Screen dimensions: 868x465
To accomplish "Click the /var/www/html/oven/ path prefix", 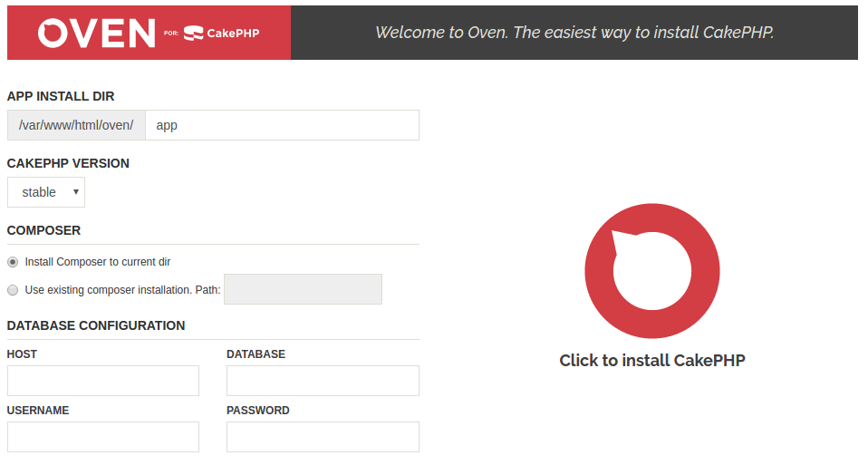I will [76, 125].
